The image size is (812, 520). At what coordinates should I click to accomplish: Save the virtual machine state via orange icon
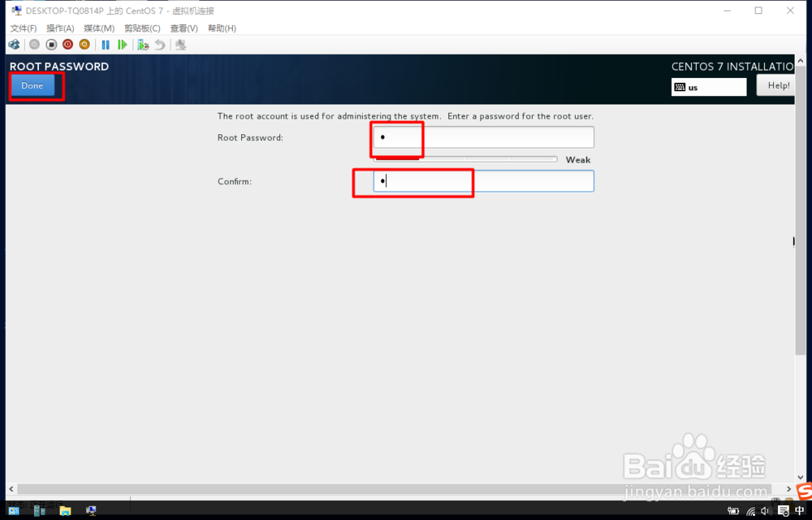pyautogui.click(x=84, y=44)
